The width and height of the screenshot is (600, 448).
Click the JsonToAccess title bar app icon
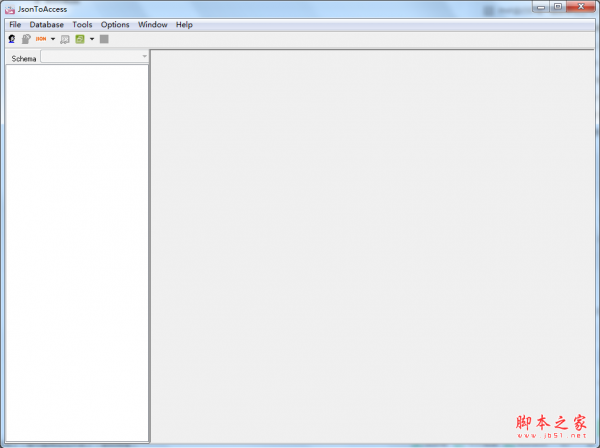[10, 10]
